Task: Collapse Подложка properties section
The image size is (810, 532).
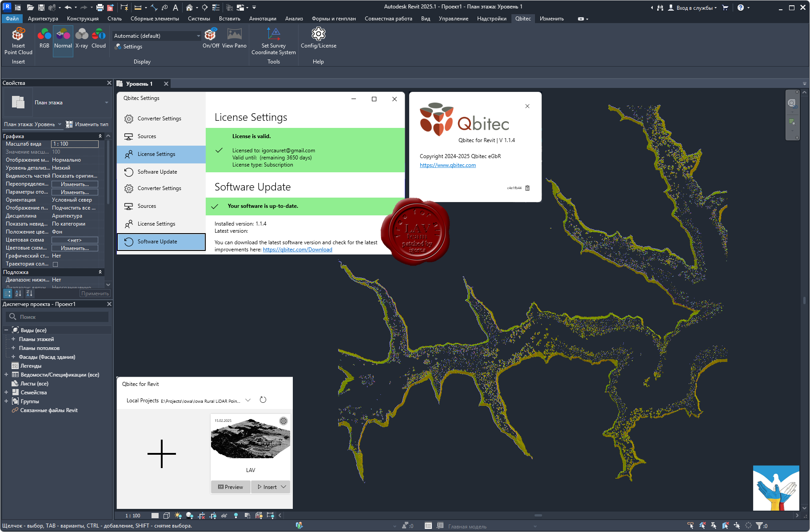Action: 100,272
